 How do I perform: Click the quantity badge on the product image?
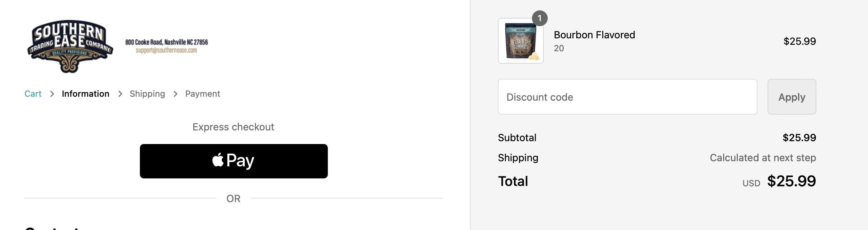[539, 18]
